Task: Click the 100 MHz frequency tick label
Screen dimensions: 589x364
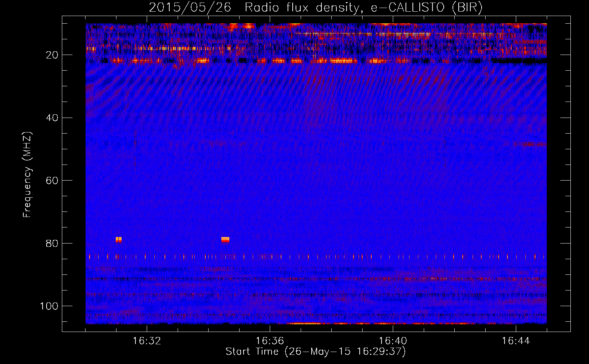Action: pyautogui.click(x=49, y=306)
